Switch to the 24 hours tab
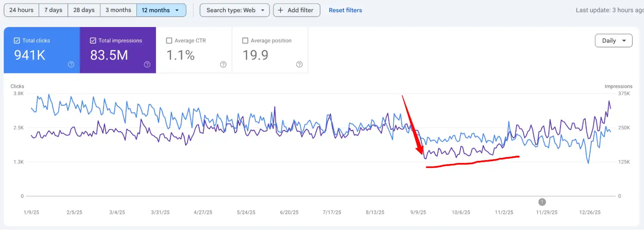This screenshot has width=644, height=230. tap(21, 10)
